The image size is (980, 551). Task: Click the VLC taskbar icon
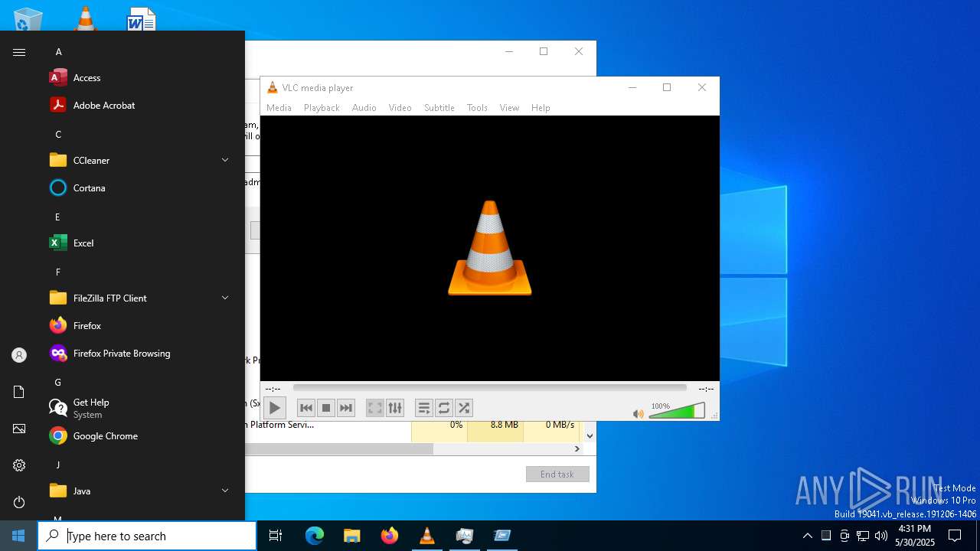[x=427, y=536]
